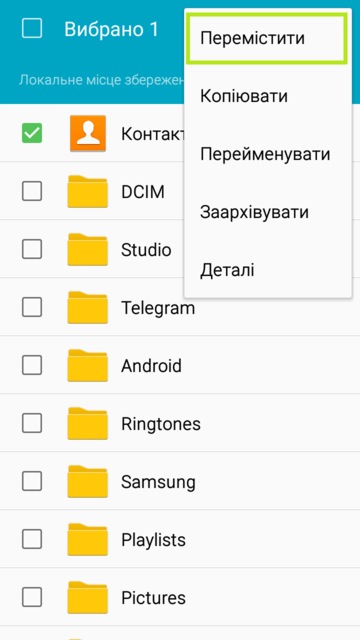
Task: Open Деталі from the popup menu
Action: [267, 270]
